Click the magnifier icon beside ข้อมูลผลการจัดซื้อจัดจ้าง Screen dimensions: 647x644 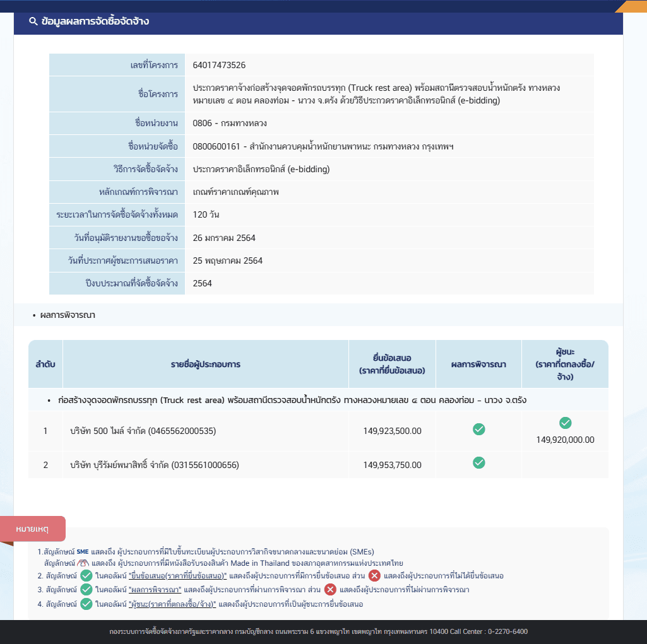[x=33, y=21]
